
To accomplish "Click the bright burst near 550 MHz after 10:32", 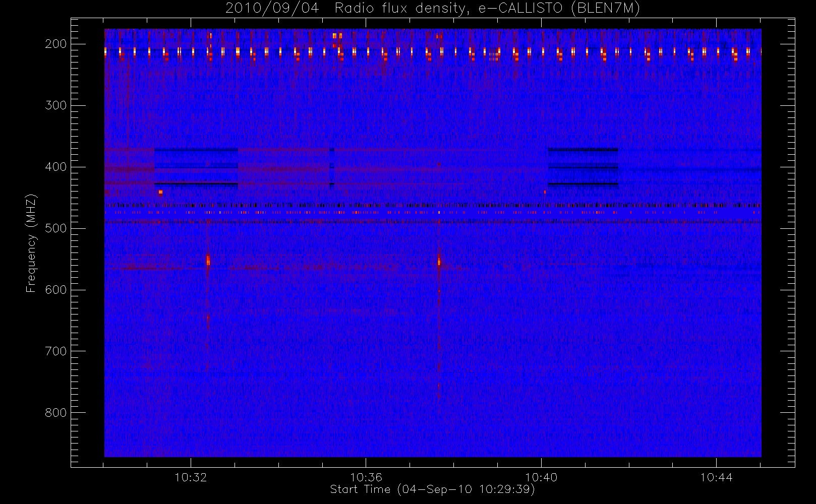I will pos(208,260).
